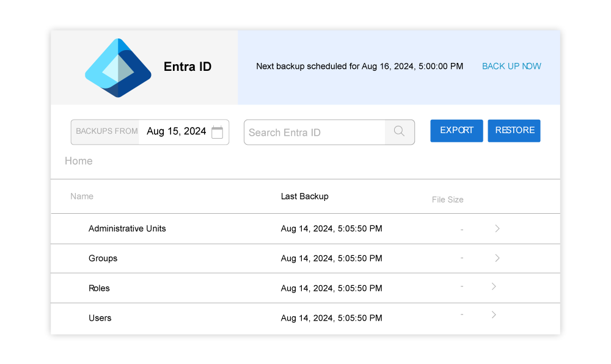
Task: Open the Administrative Units row
Action: (305, 228)
